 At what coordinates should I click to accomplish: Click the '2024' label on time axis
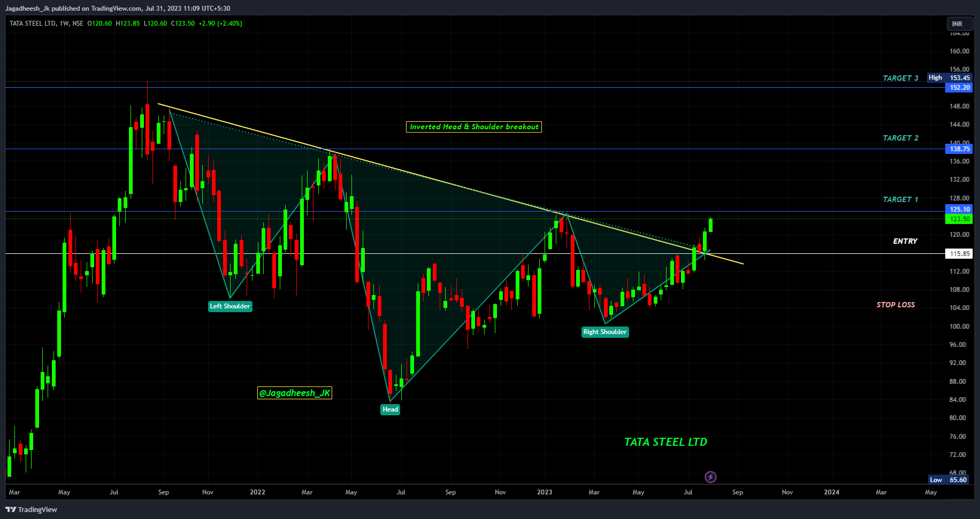(831, 492)
